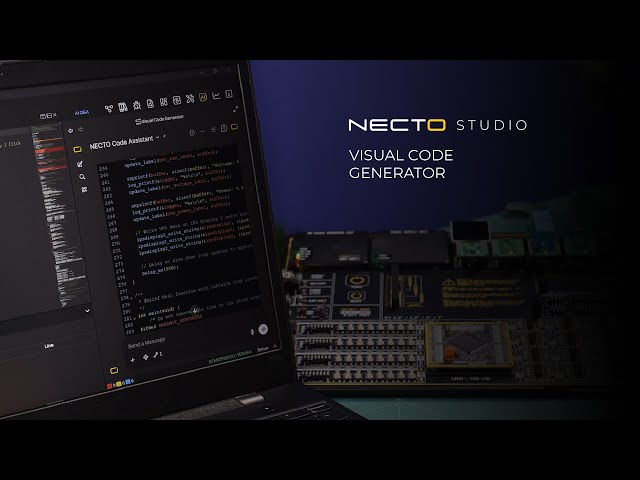Jump to latest with the down arrow button
The width and height of the screenshot is (640, 480).
(195, 310)
